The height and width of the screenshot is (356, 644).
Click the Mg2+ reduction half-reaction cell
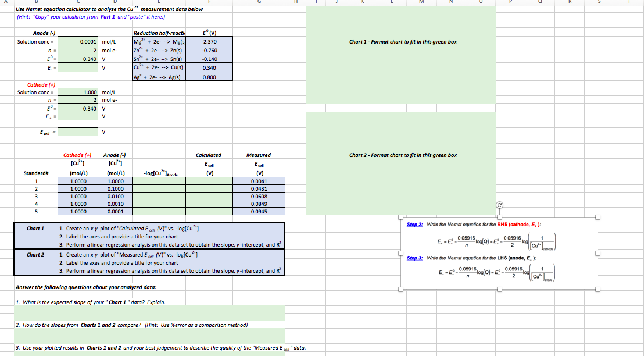(159, 41)
